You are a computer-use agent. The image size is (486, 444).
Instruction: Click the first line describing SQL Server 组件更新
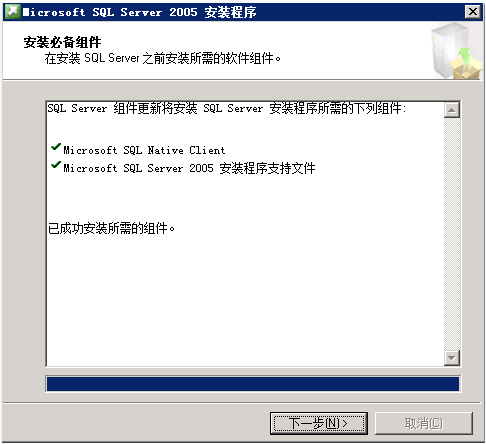[x=227, y=108]
